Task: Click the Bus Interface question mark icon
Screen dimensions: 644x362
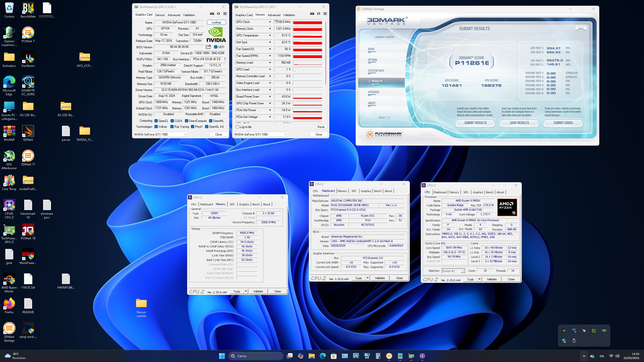Action: click(x=225, y=59)
